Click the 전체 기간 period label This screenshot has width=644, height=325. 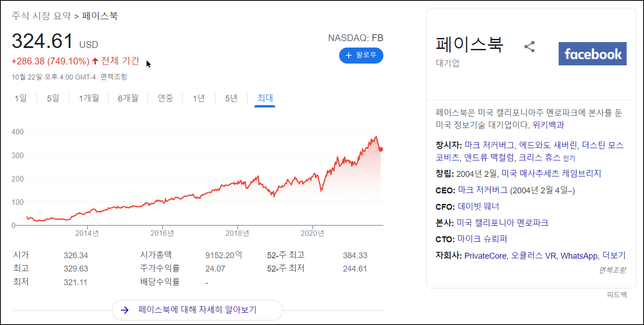click(x=120, y=61)
